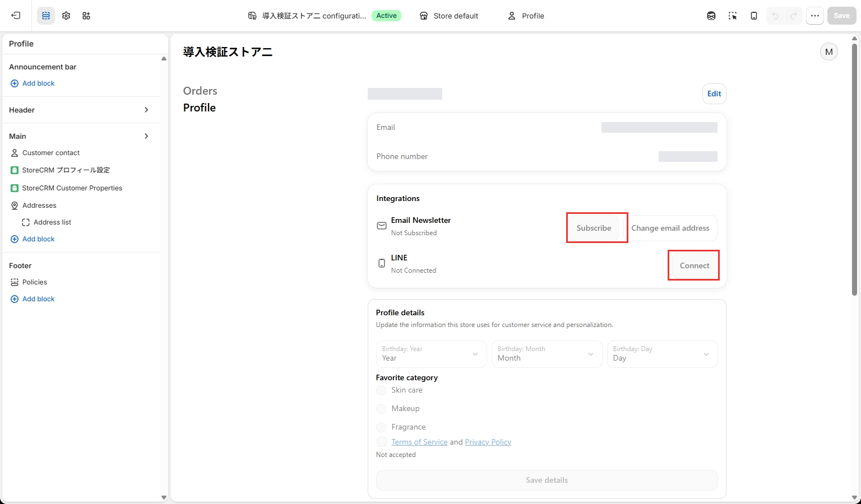Click the masked face icon in the top bar
Image resolution: width=861 pixels, height=504 pixels.
click(711, 16)
